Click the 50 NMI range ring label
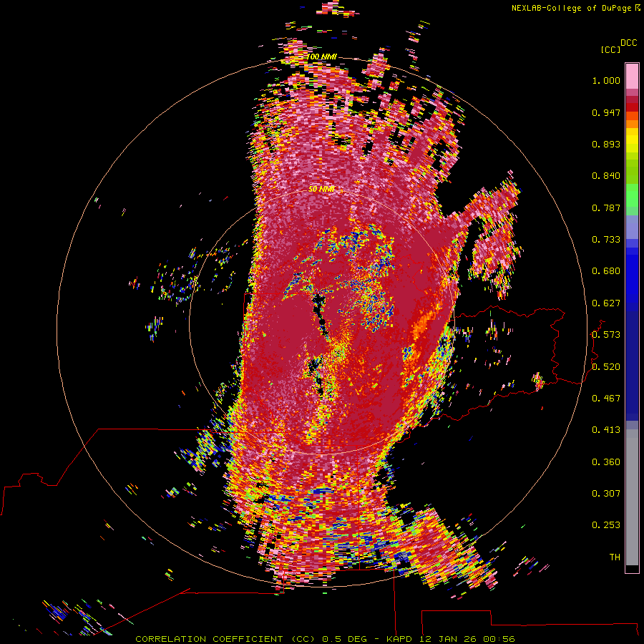Viewport: 644px width, 644px height. tap(321, 190)
